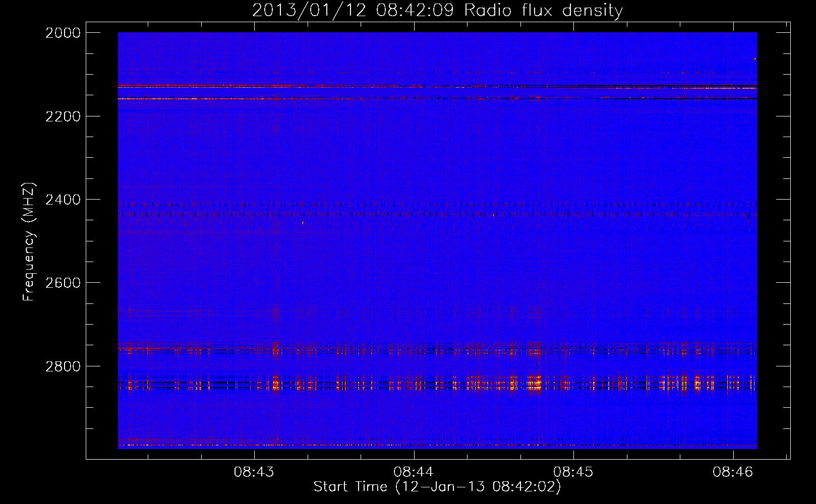Click the 08:44 time tick label
The height and width of the screenshot is (504, 816).
(x=414, y=472)
